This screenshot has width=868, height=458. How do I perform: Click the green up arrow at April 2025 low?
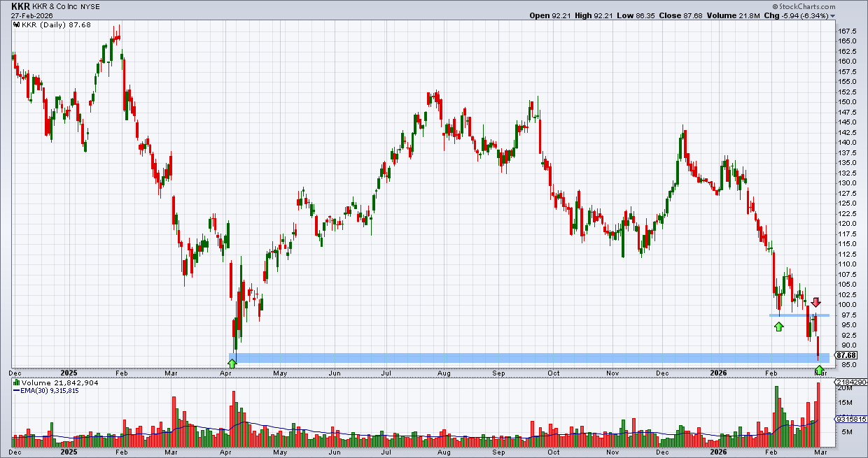coord(232,363)
